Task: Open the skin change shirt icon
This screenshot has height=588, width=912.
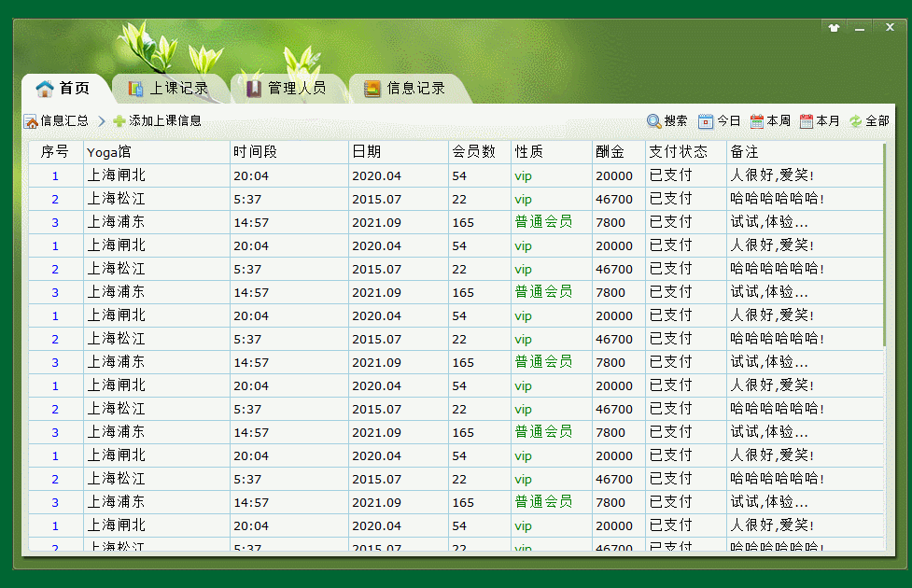Action: point(834,28)
